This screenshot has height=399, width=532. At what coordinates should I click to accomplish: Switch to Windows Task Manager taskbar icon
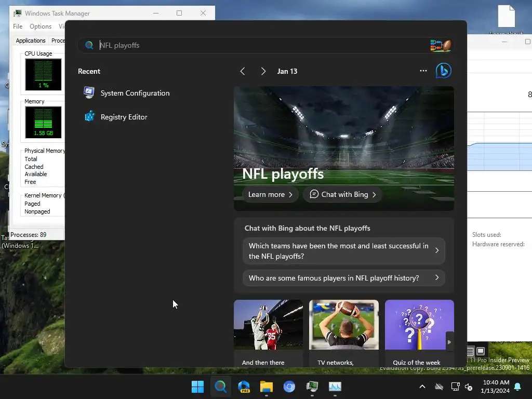312,387
